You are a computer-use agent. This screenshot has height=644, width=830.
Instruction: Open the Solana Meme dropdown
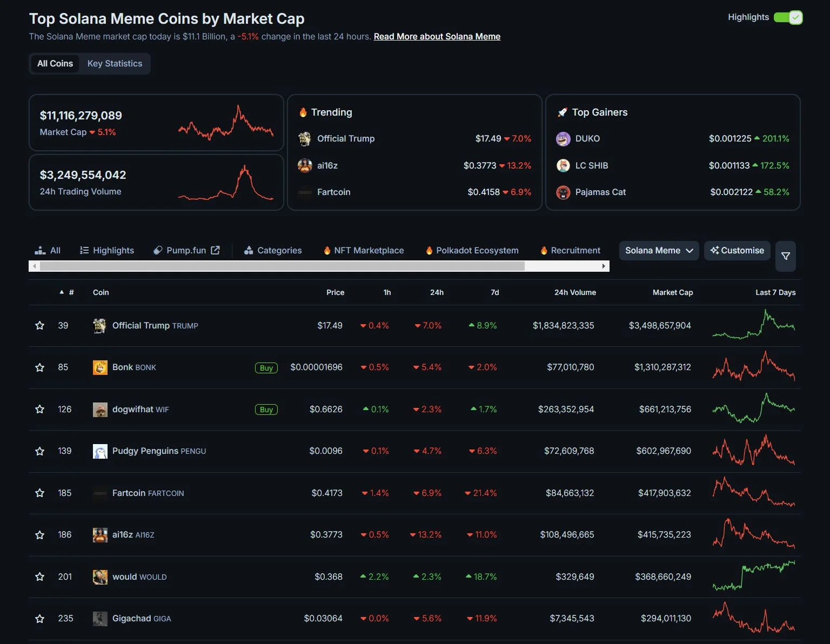(658, 250)
